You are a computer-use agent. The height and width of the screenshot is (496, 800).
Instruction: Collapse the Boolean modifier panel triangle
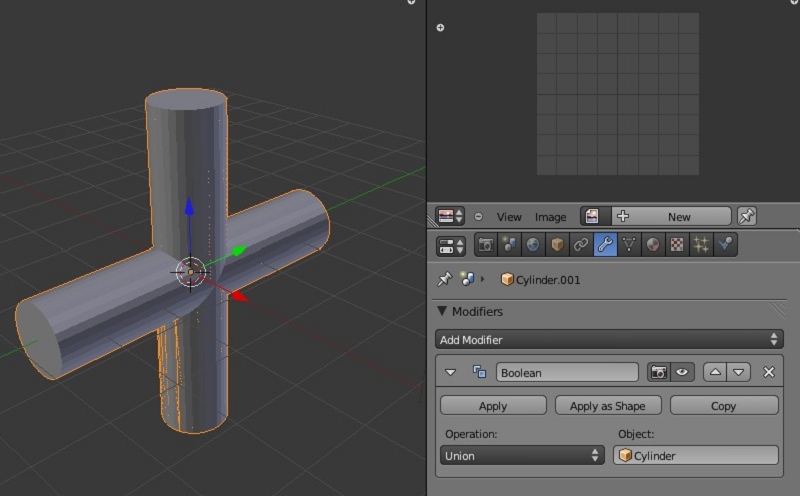pos(450,373)
